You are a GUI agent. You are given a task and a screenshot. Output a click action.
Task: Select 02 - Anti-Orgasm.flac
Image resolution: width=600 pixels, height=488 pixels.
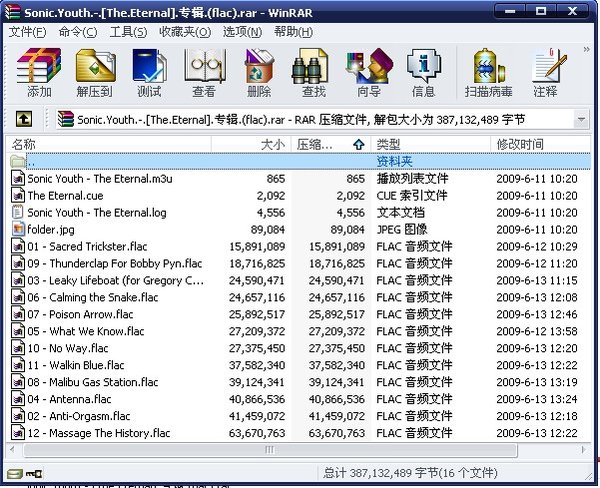tap(299, 416)
